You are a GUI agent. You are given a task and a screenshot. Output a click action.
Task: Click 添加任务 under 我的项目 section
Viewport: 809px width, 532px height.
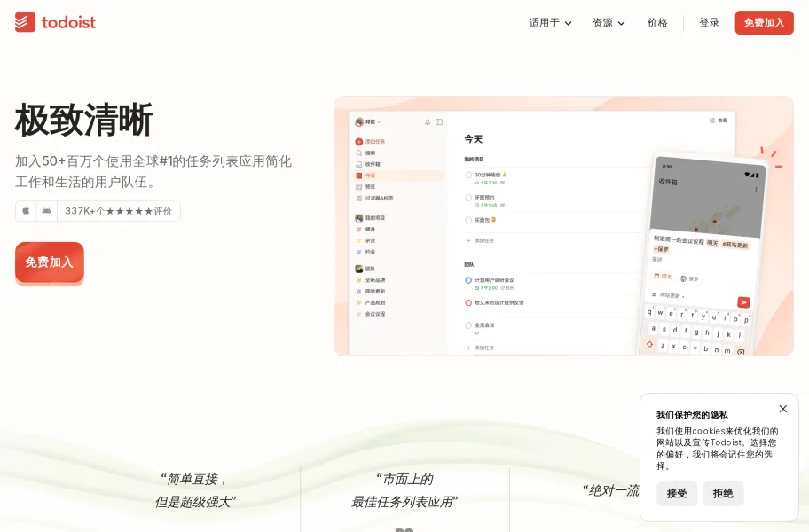point(481,241)
